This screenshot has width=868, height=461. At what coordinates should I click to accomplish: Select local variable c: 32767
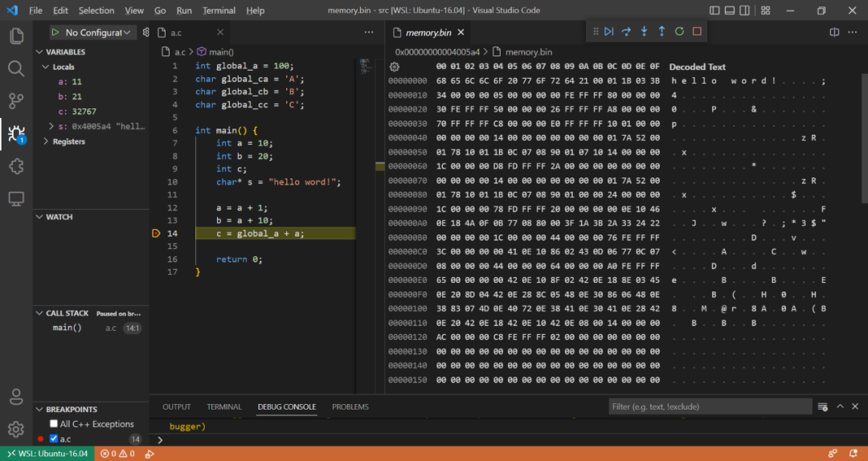[77, 112]
